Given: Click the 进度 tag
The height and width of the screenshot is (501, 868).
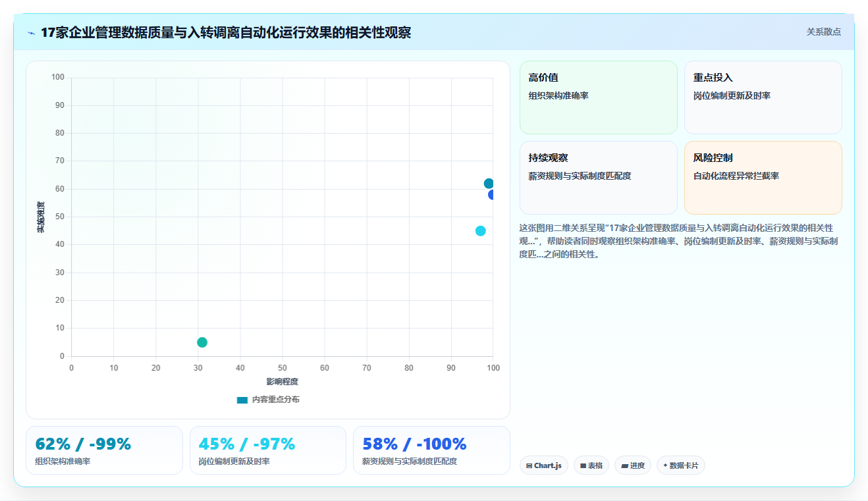Looking at the screenshot, I should coord(633,465).
